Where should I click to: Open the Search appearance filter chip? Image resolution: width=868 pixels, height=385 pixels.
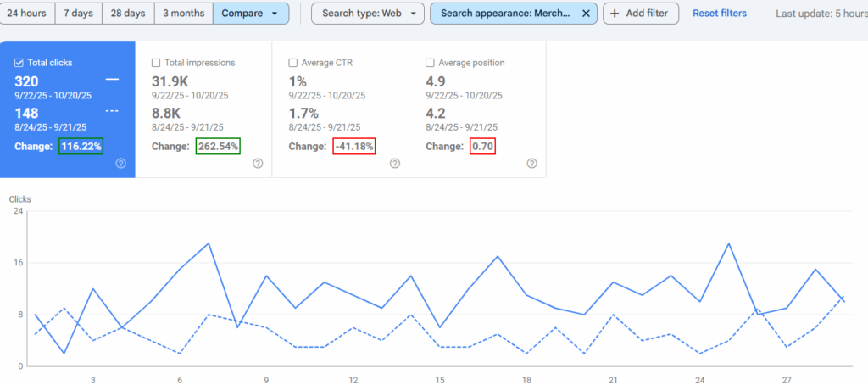504,14
